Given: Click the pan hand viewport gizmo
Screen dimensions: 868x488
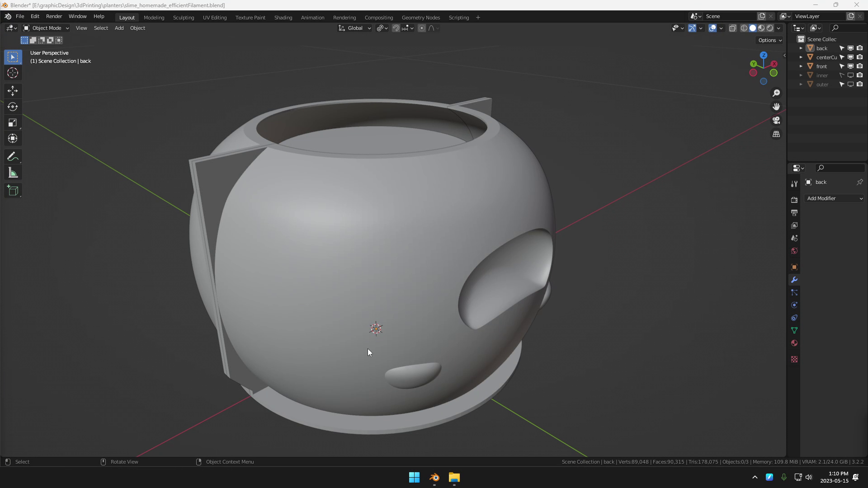Looking at the screenshot, I should [x=776, y=107].
